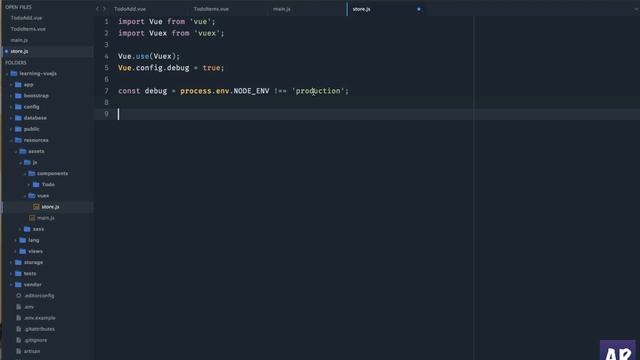Click the FOLDERS sidebar heading

16,62
